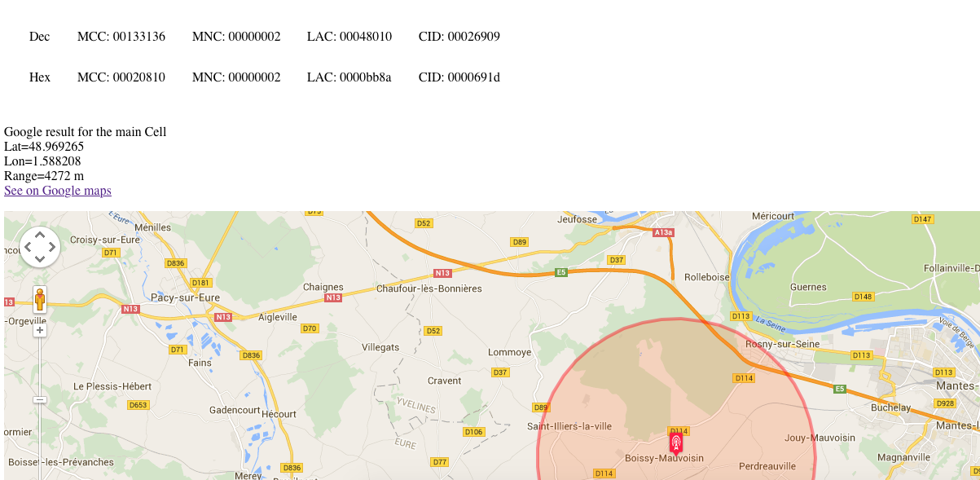Screen dimensions: 980x480
Task: Click the Boissy-Mauvoisin town label
Action: point(664,458)
